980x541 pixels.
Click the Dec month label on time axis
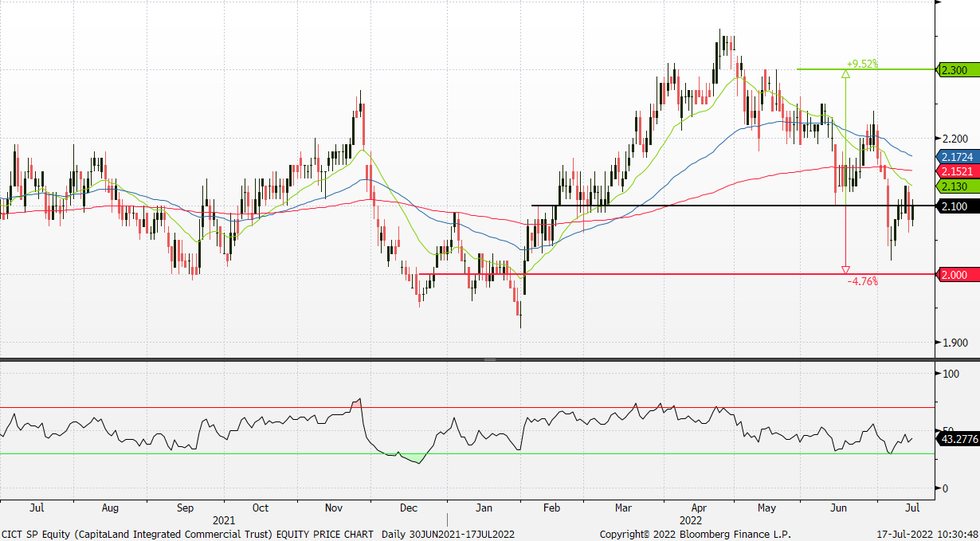409,507
